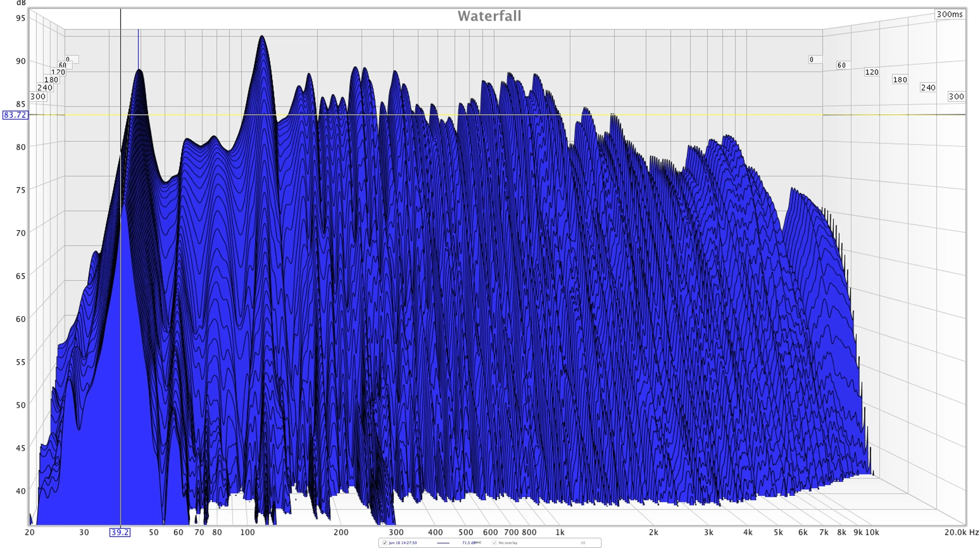Click the 39.2 Hz cursor frequency readout
This screenshot has height=548, width=980.
pyautogui.click(x=120, y=532)
